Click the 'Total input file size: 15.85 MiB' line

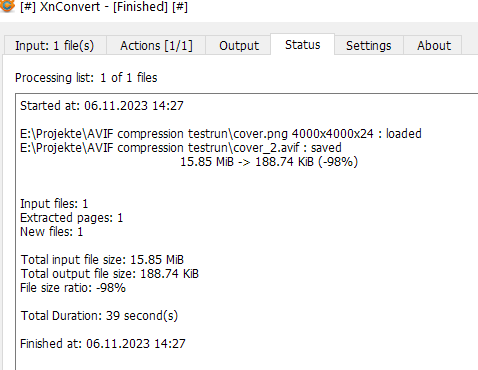102,260
